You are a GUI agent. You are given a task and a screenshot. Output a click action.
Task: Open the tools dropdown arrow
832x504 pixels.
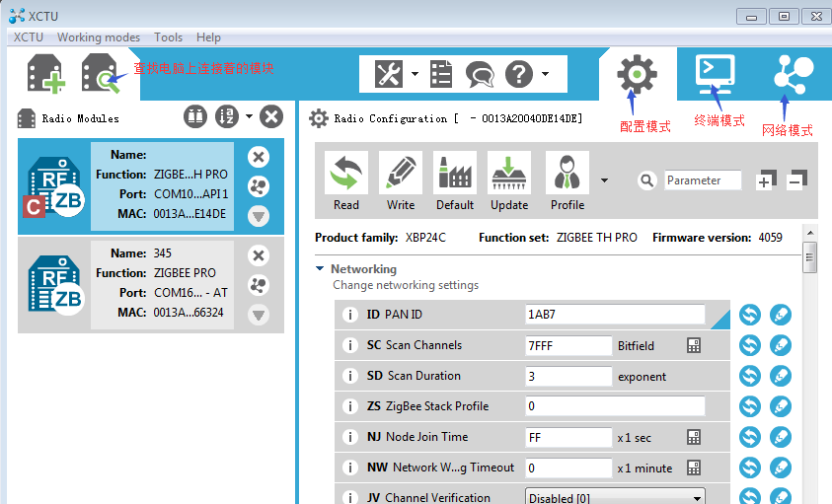(415, 74)
